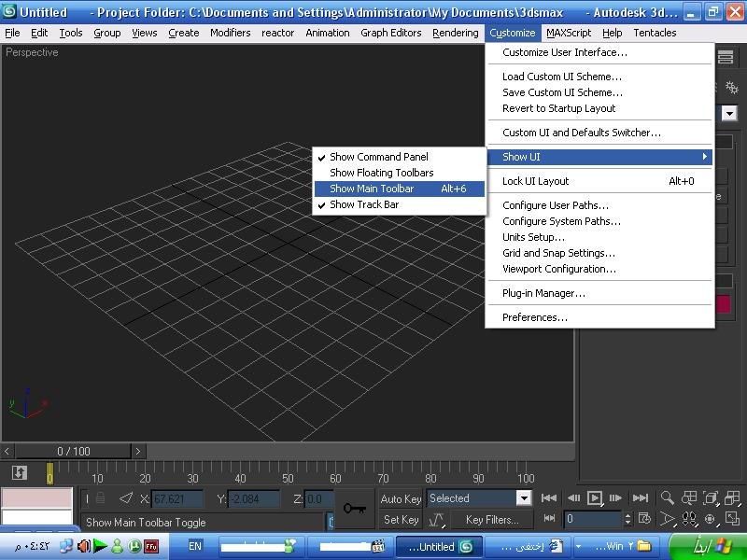Screen dimensions: 747x560
Task: Choose Preferences… in Customize menu
Action: (x=599, y=317)
